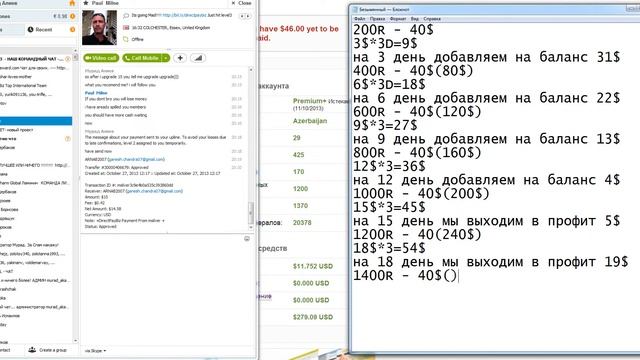The height and width of the screenshot is (360, 640).
Task: Open the via Skype dropdown
Action: [96, 351]
